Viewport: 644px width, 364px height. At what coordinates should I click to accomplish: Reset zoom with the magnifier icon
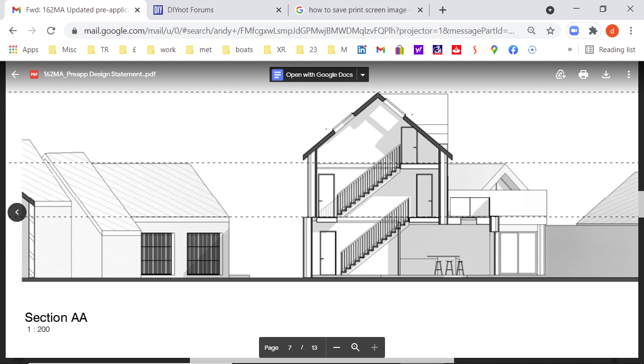356,347
